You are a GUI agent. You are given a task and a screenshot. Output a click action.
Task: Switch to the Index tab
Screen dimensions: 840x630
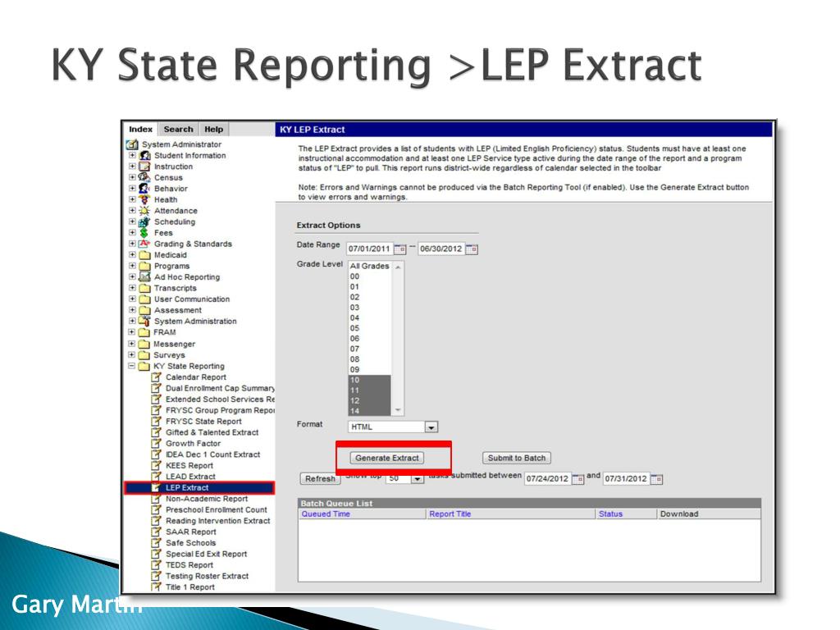tap(141, 129)
